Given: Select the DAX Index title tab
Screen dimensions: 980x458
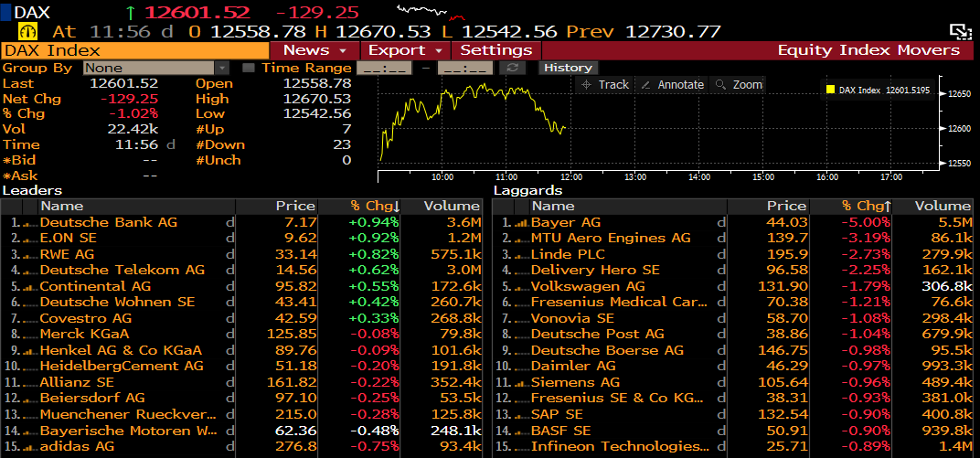Looking at the screenshot, I should pos(135,50).
